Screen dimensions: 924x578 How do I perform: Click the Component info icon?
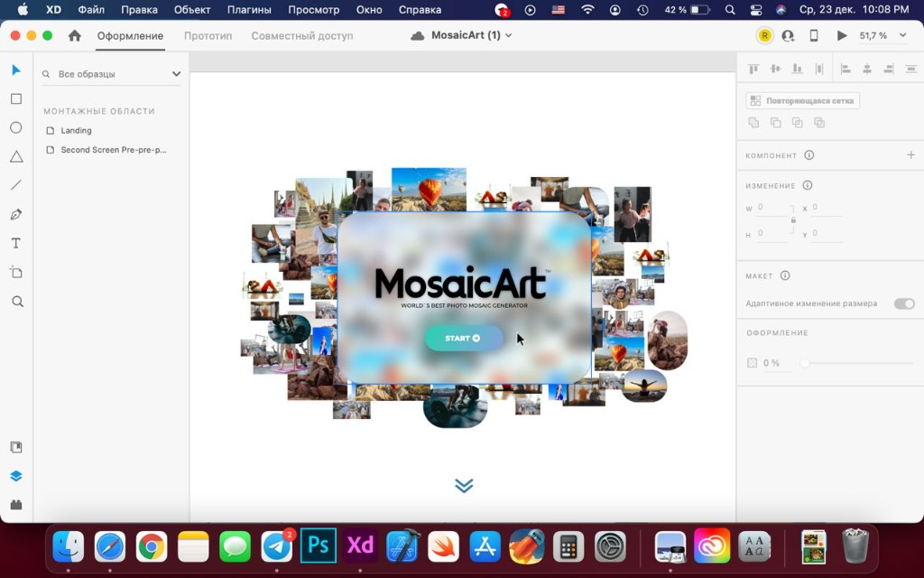[x=809, y=155]
